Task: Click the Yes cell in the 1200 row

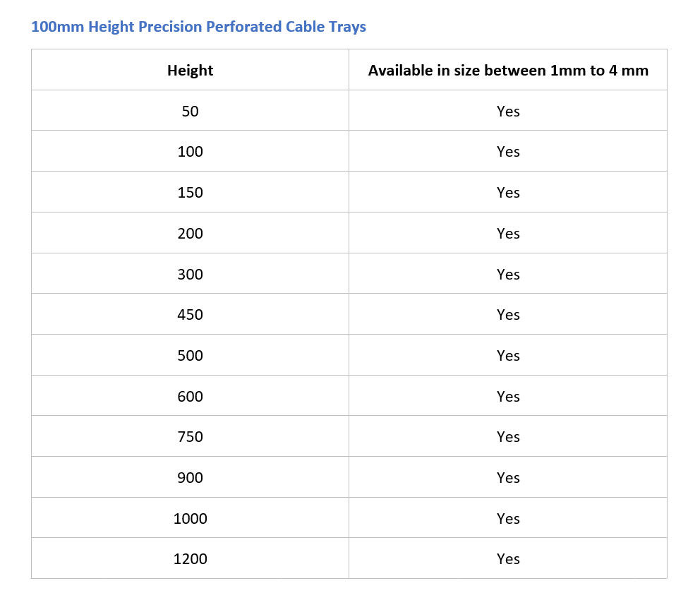Action: [508, 558]
